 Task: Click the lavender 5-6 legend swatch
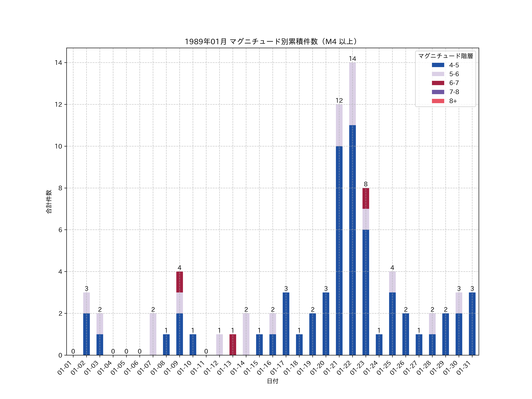[x=438, y=74]
